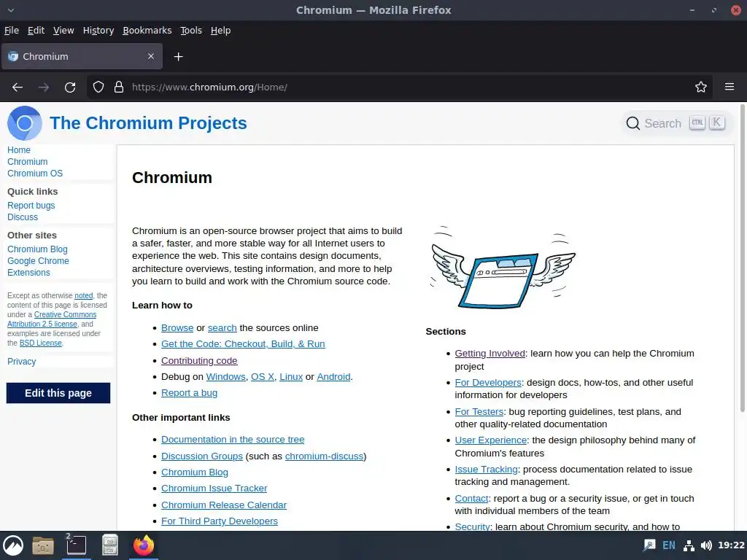Open the Tools menu
Image resolution: width=747 pixels, height=560 pixels.
click(x=191, y=31)
